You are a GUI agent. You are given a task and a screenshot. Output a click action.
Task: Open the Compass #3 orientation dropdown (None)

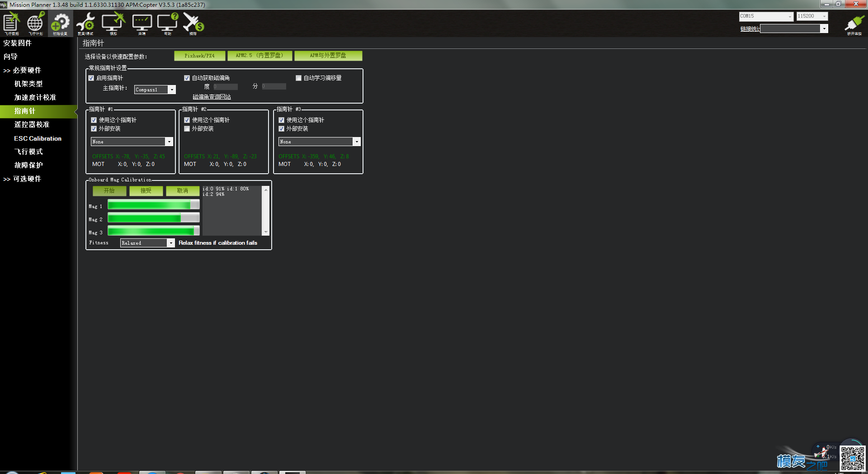pyautogui.click(x=320, y=142)
